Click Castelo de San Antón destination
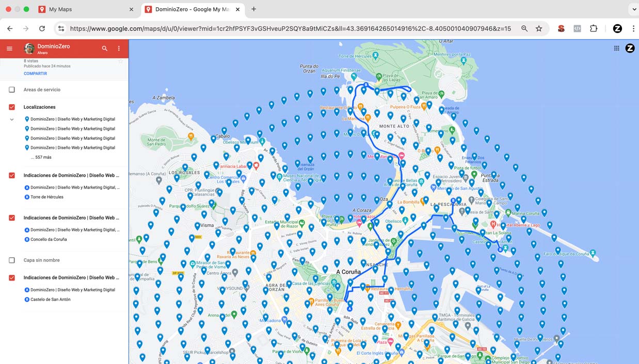 [51, 299]
